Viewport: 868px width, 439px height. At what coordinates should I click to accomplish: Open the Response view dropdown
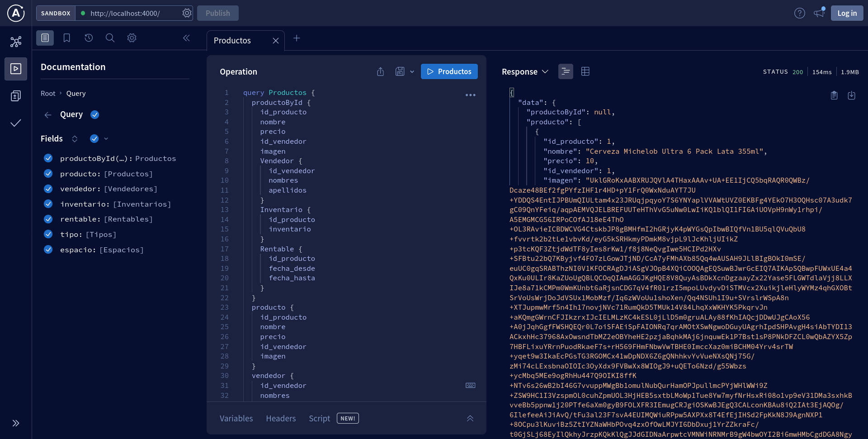(x=545, y=71)
